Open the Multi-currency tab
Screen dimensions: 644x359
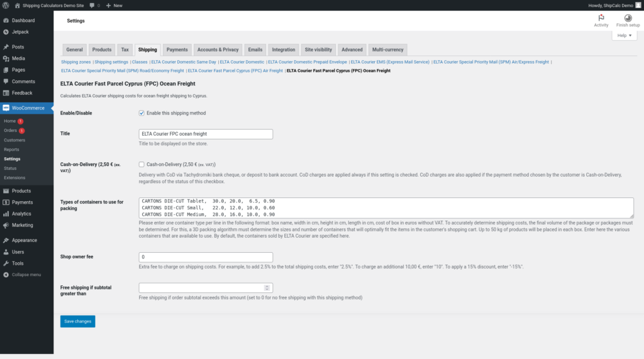(387, 50)
